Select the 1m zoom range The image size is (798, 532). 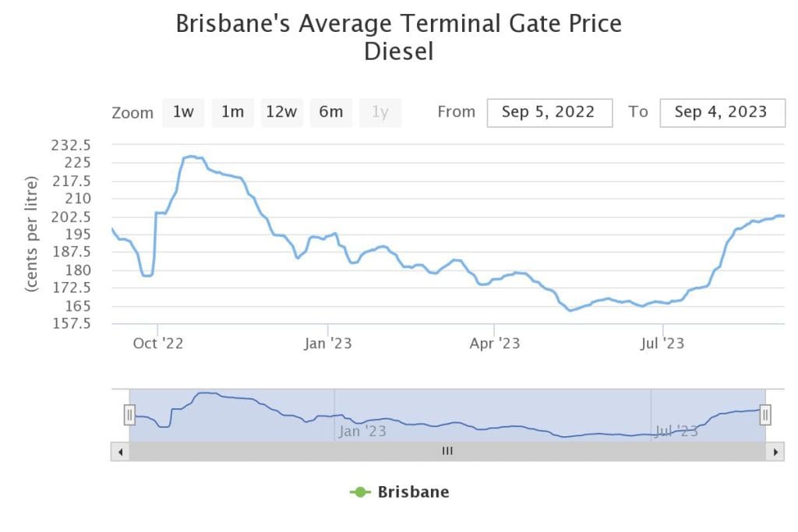[x=232, y=112]
